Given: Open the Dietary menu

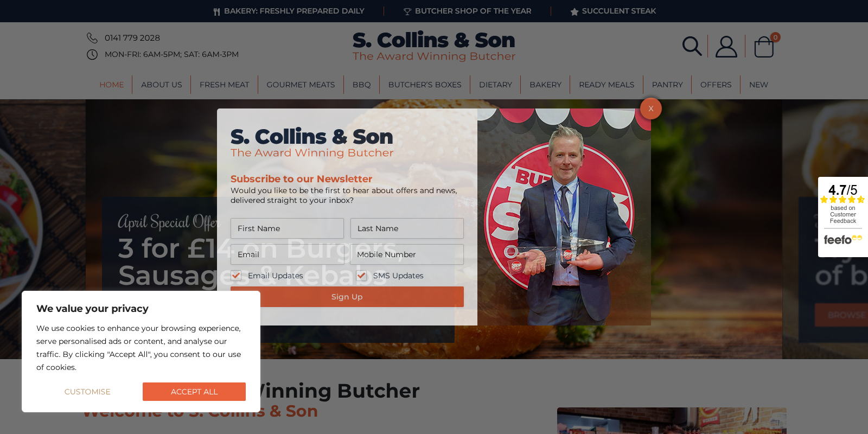Looking at the screenshot, I should (x=495, y=85).
